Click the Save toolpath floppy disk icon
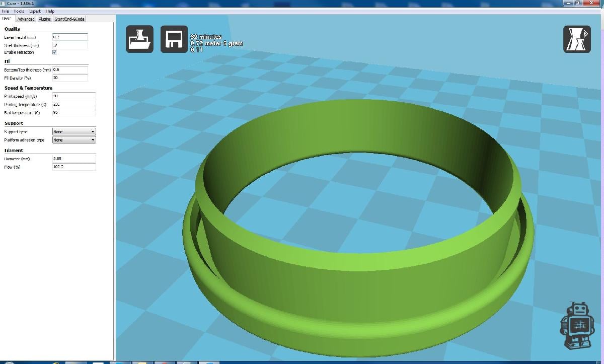 pos(174,39)
